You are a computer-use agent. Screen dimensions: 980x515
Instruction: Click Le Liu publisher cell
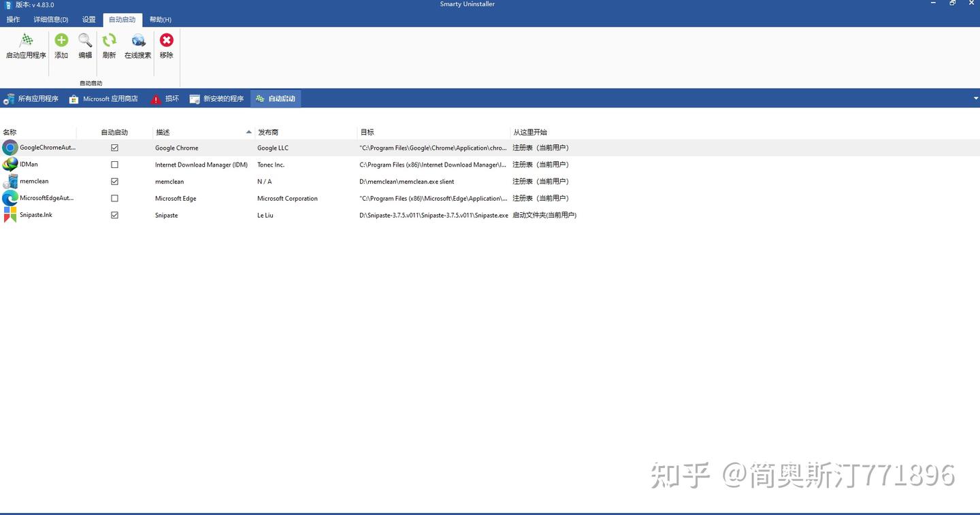click(x=265, y=215)
